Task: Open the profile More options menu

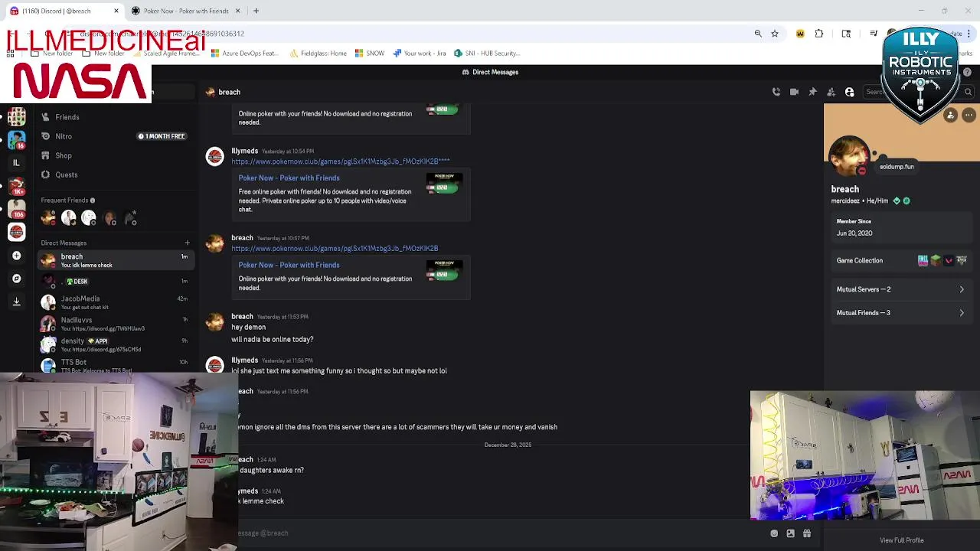Action: click(969, 115)
